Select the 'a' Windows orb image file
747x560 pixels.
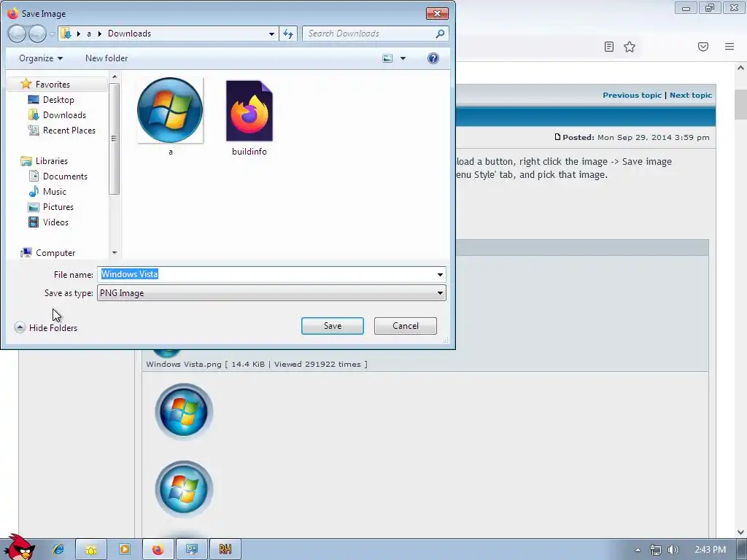(x=170, y=116)
